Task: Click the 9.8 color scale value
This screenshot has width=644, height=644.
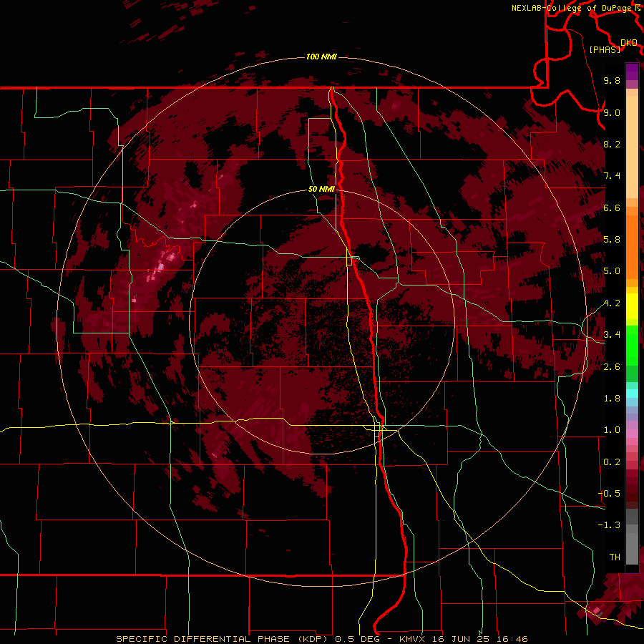Action: point(612,80)
